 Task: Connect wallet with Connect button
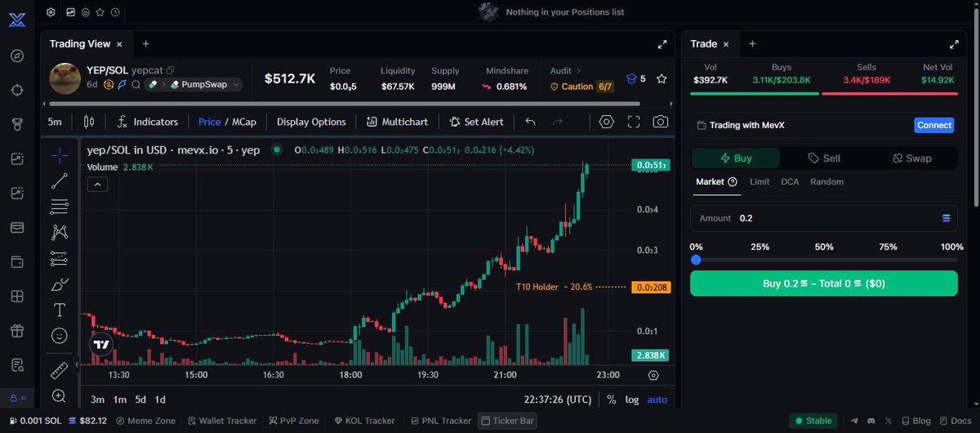(934, 125)
